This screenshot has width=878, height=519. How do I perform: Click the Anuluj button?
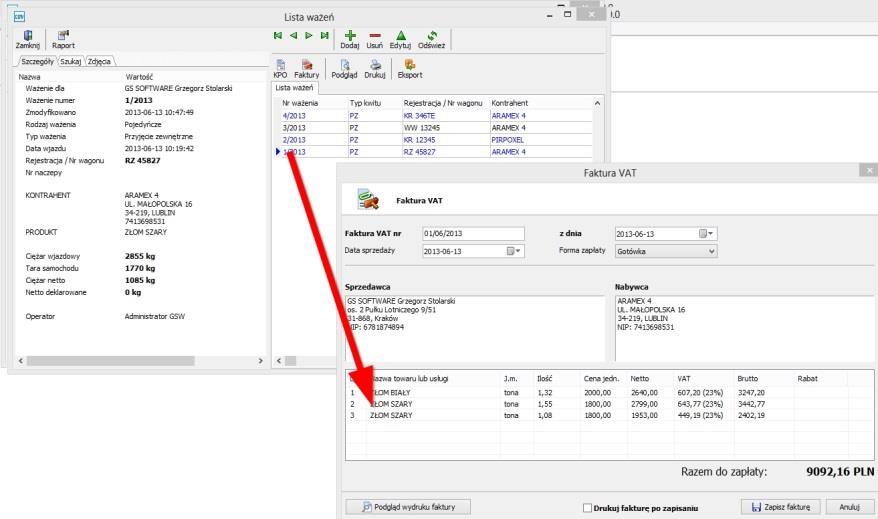850,507
